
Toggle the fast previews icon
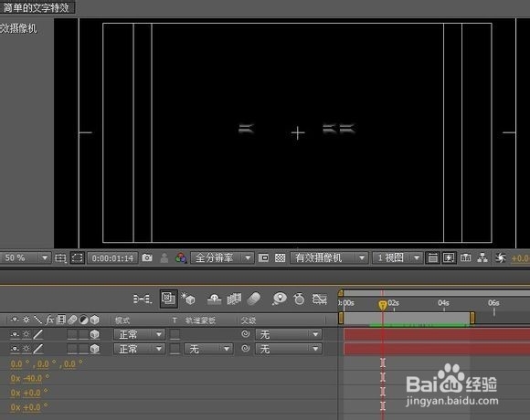coord(449,258)
